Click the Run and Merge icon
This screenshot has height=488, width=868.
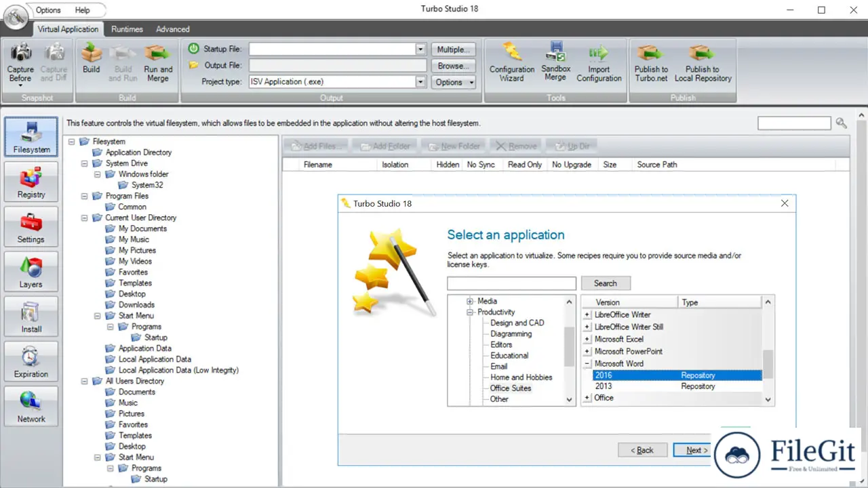158,52
